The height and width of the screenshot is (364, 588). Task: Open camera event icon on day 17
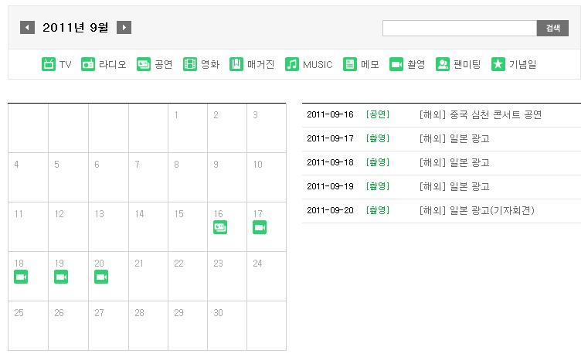(260, 227)
